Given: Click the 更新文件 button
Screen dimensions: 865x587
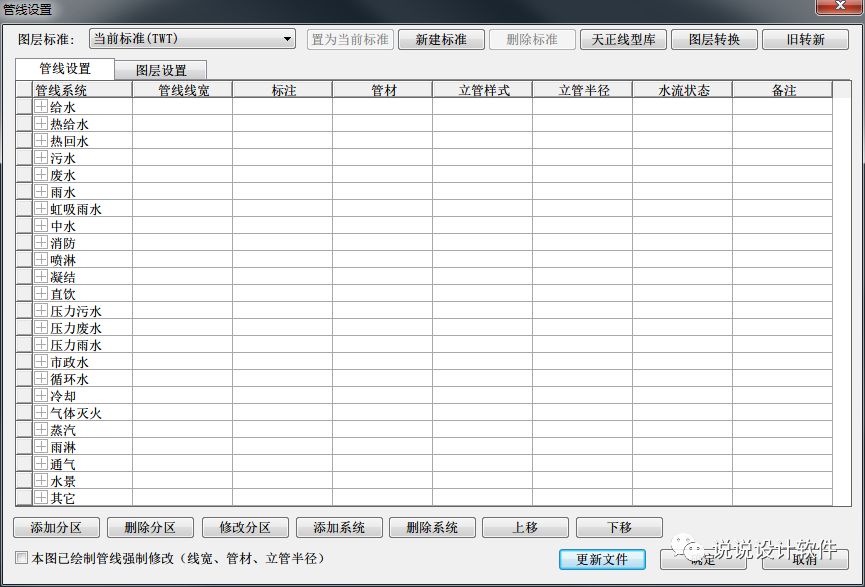Looking at the screenshot, I should (x=602, y=560).
